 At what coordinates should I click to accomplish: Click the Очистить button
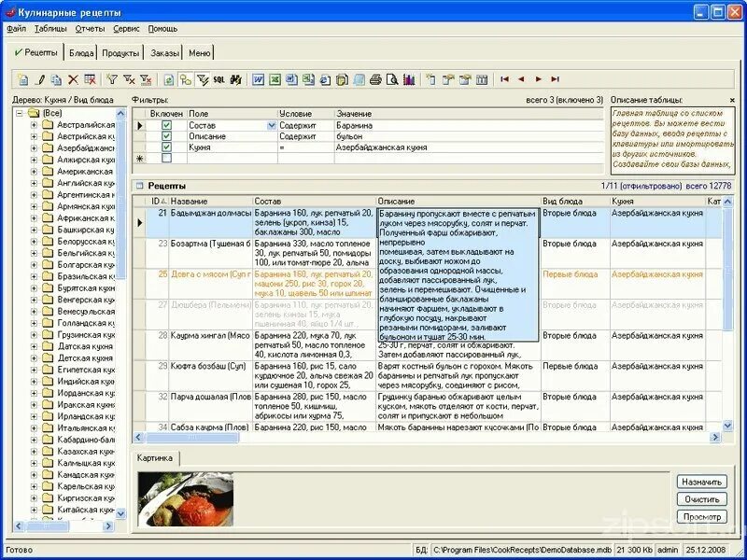[x=702, y=499]
